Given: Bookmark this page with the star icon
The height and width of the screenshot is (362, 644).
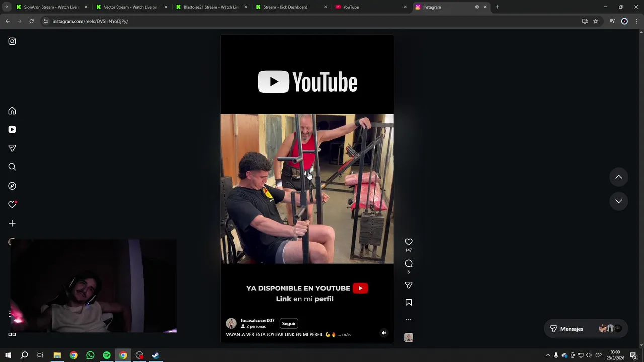Looking at the screenshot, I should tap(596, 21).
